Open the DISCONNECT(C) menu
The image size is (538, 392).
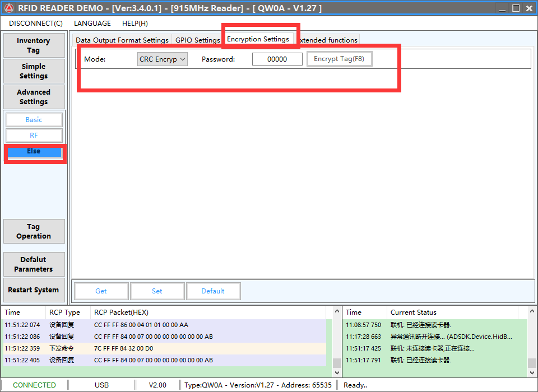point(36,24)
